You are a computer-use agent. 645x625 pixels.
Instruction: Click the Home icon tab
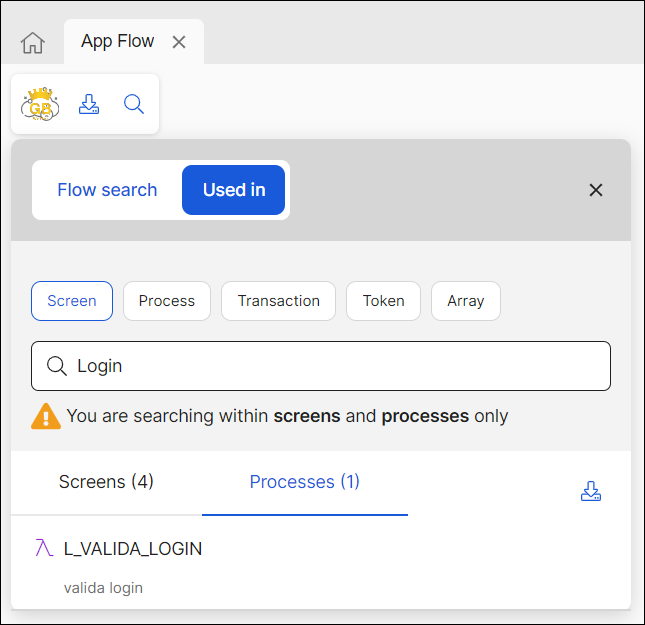tap(33, 43)
